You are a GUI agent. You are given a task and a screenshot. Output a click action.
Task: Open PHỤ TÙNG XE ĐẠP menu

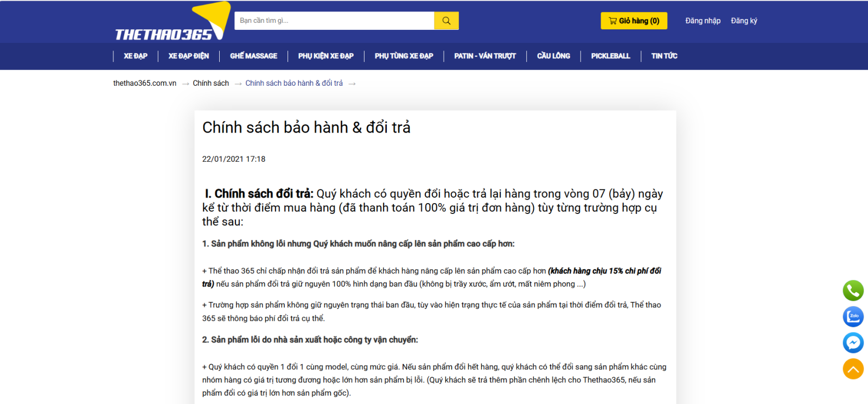pyautogui.click(x=404, y=56)
